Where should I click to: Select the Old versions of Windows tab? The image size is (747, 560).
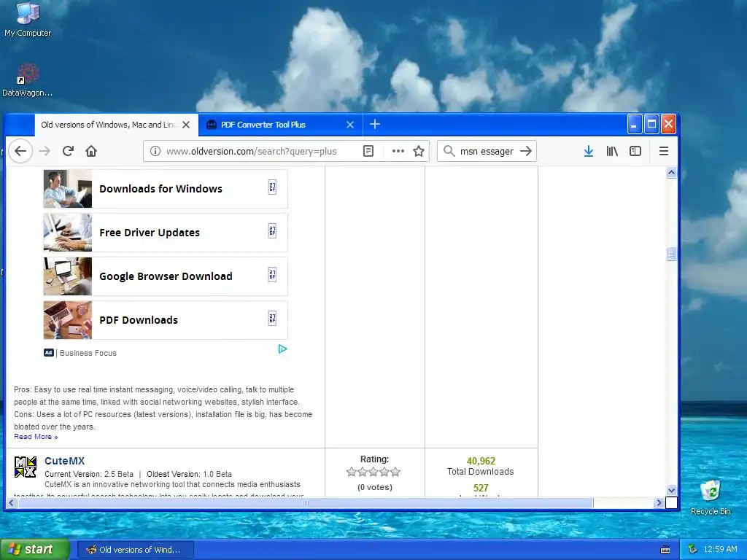[x=116, y=124]
